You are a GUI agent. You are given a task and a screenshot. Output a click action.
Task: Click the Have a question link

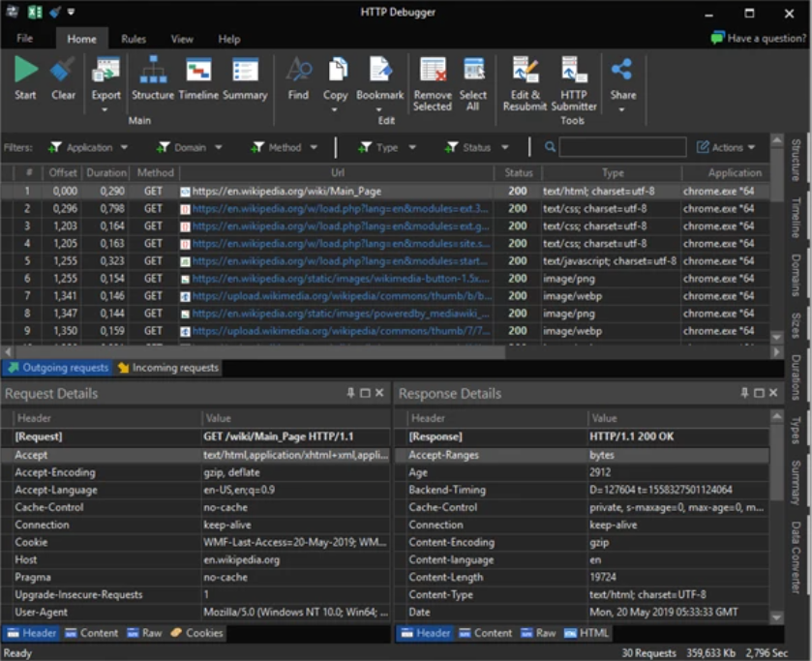click(760, 35)
